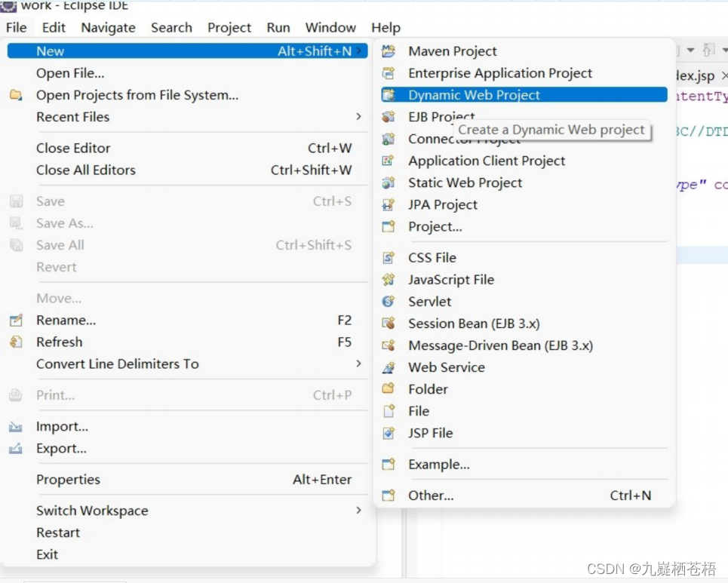The width and height of the screenshot is (728, 583).
Task: Click the Project... wizard icon
Action: (x=389, y=226)
